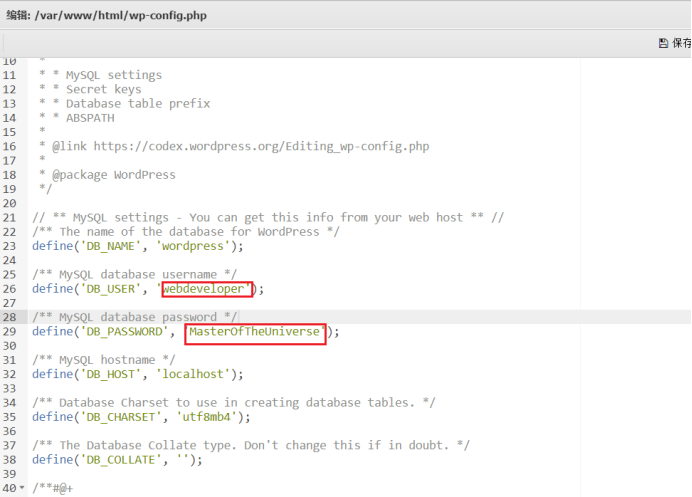Click the 'The name of the database' comment
Screen dimensions: 692x497
click(186, 232)
